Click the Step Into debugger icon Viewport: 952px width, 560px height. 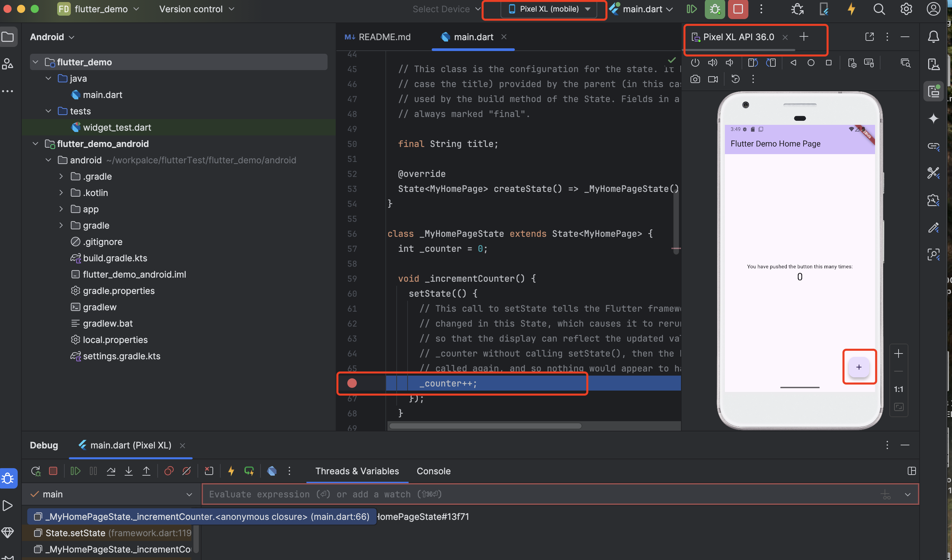point(128,471)
